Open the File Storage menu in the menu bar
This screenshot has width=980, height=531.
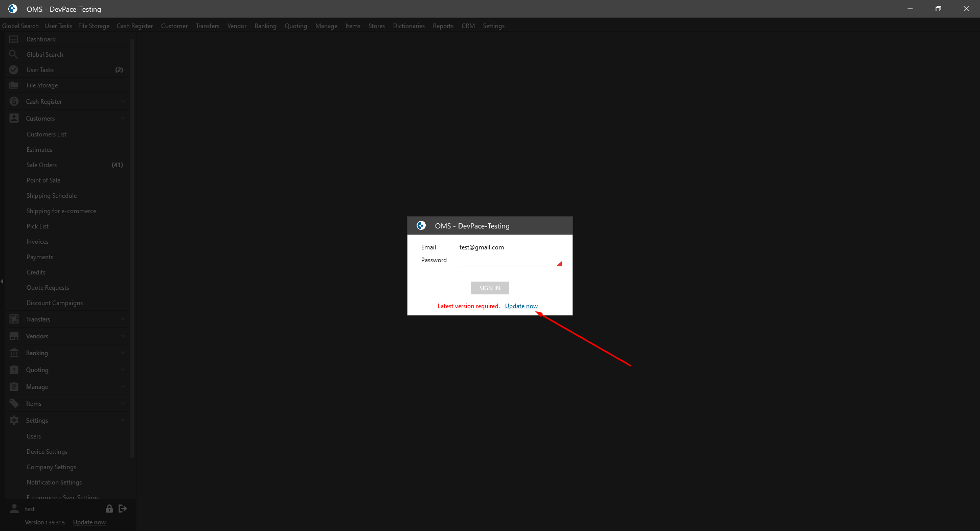94,26
